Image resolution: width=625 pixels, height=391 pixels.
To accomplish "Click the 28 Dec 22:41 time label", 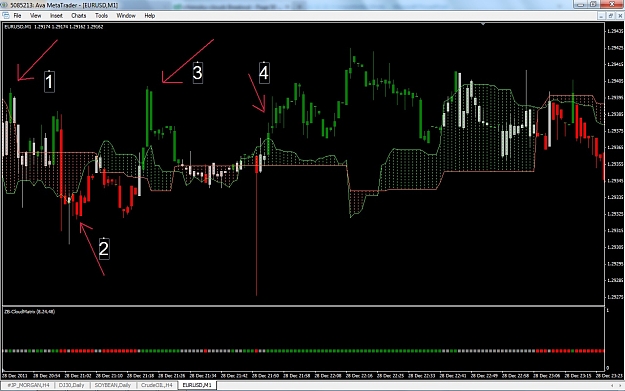I will (x=453, y=376).
